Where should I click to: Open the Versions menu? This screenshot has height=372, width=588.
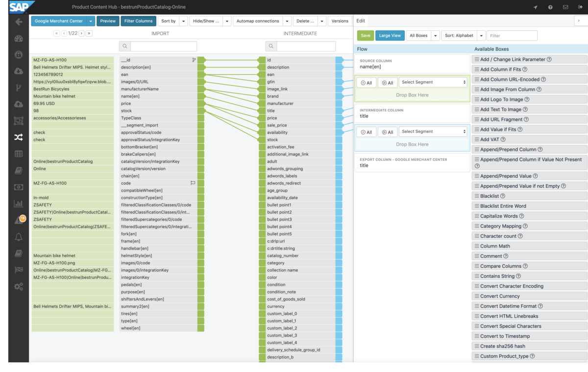340,21
